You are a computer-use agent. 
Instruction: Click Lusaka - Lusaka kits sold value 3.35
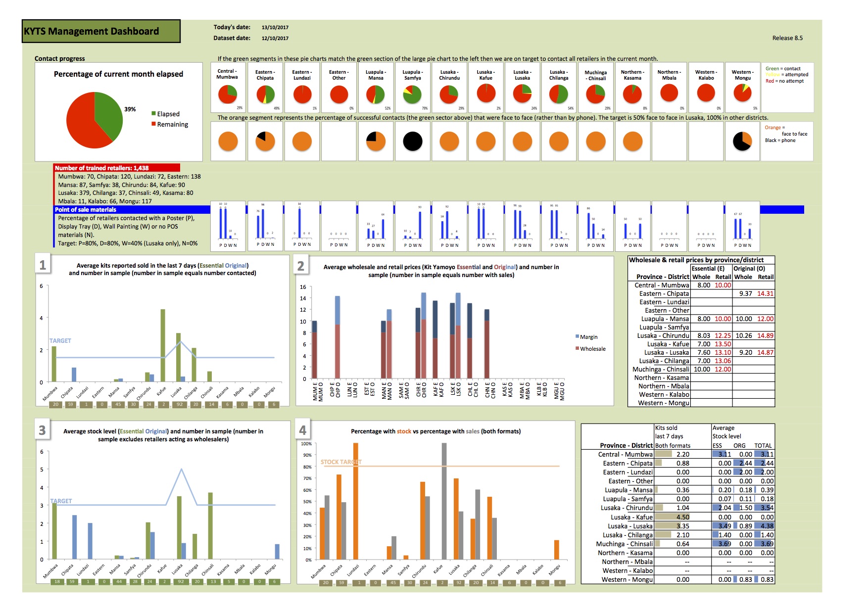coord(683,526)
